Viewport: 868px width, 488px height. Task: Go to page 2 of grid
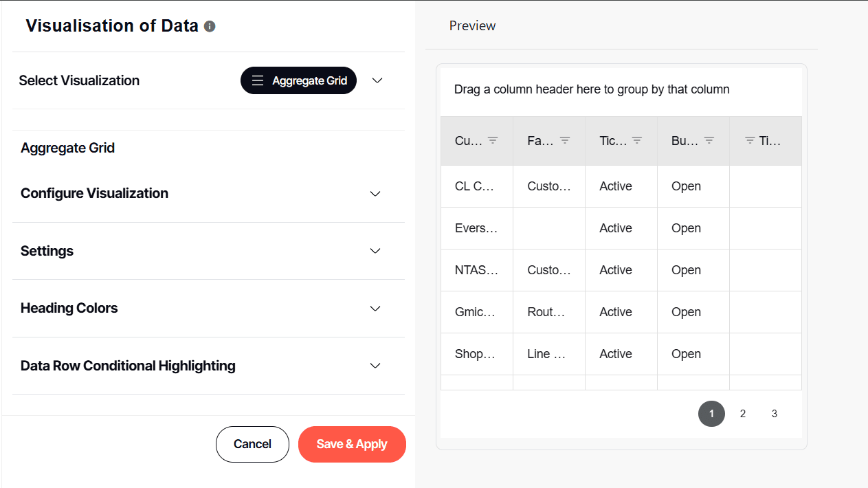point(743,414)
